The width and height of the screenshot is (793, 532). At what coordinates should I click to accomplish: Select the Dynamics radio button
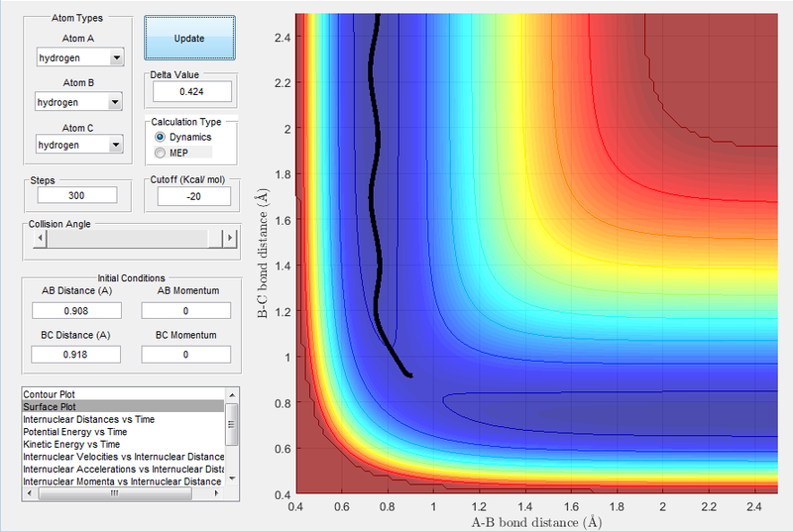tap(160, 137)
